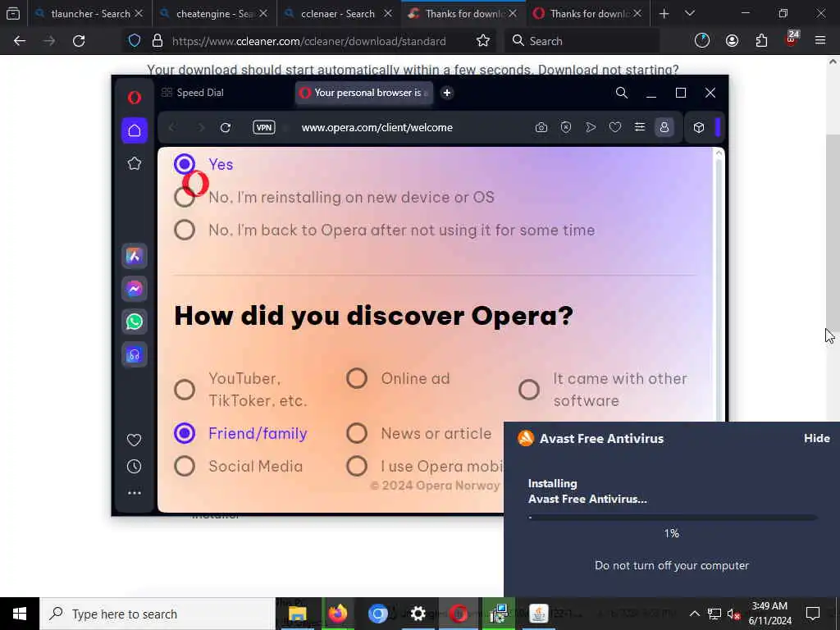This screenshot has height=630, width=840.
Task: Search tabs with Opera magnifier icon
Action: tap(622, 93)
